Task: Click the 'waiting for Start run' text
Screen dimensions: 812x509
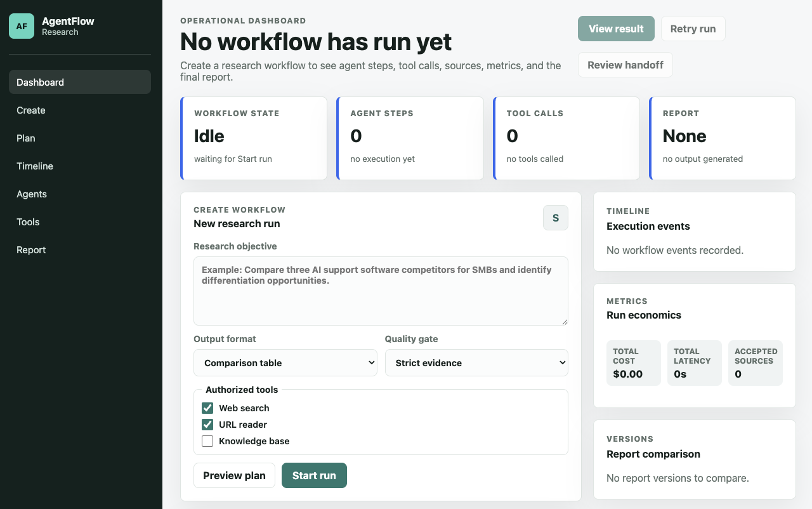Action: click(233, 159)
